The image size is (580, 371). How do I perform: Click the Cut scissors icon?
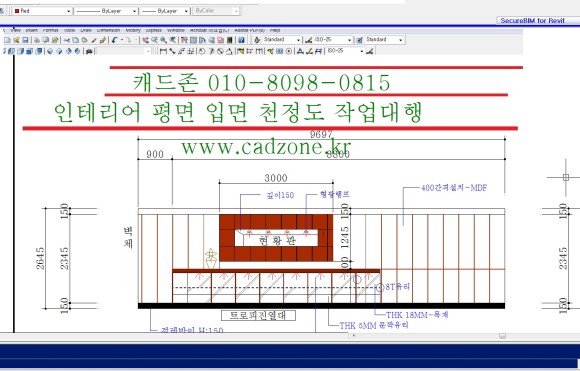coord(67,40)
